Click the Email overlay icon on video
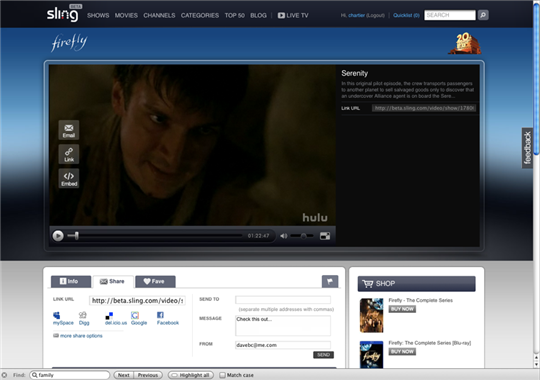Viewport: 540px width, 380px height. (x=69, y=130)
